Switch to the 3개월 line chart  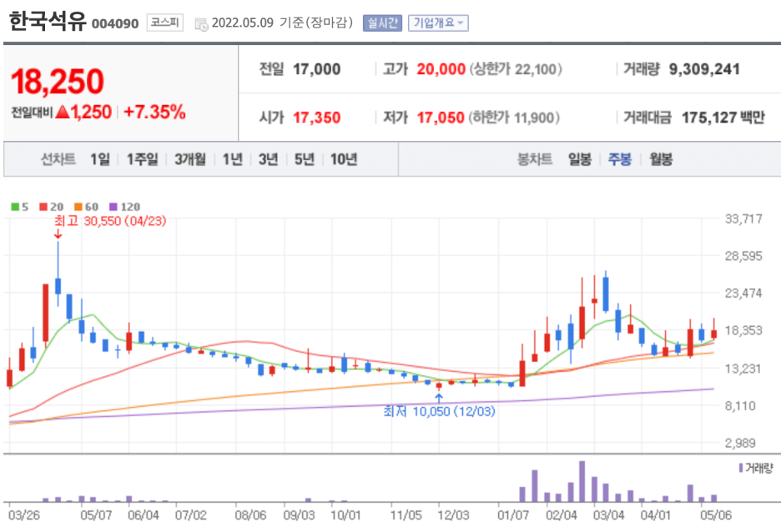(x=189, y=159)
